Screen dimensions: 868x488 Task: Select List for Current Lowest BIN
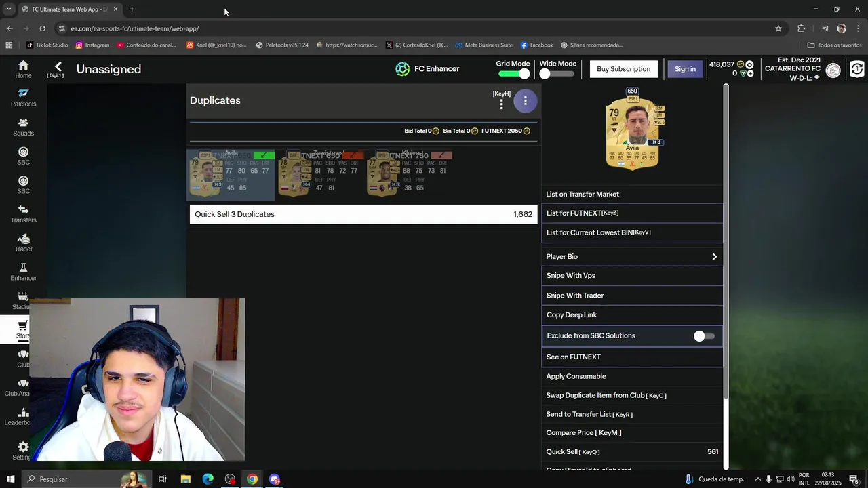point(632,232)
